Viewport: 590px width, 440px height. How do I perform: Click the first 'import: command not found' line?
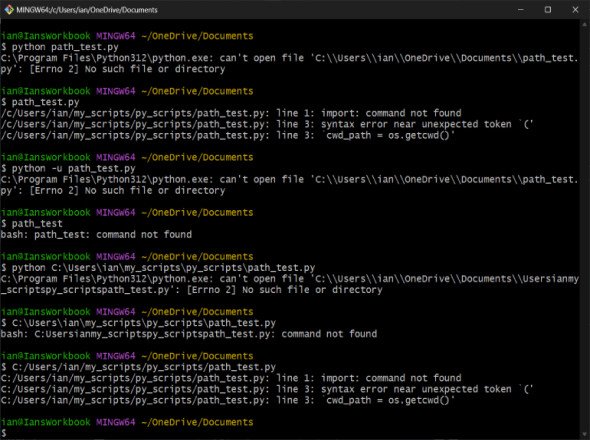click(231, 113)
